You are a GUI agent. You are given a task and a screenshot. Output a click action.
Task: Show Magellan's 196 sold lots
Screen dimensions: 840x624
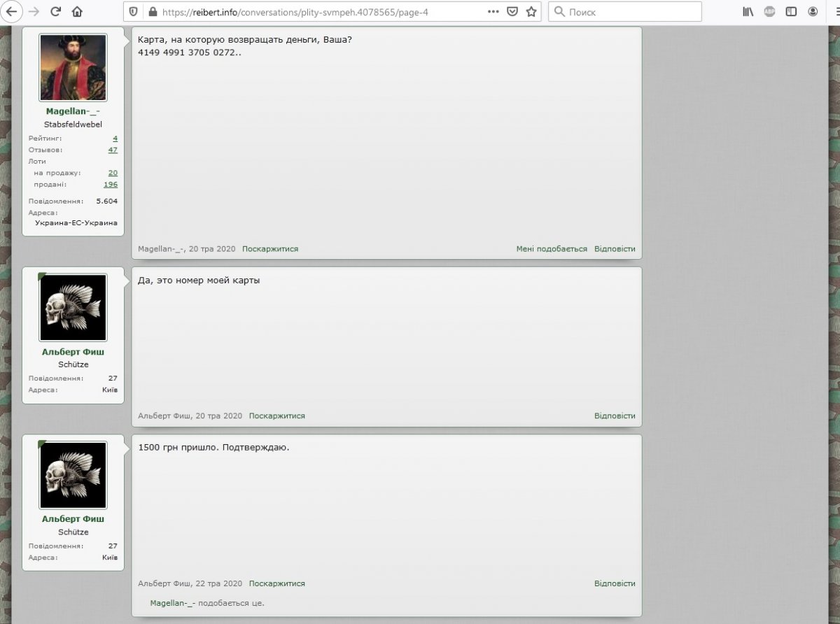[111, 185]
